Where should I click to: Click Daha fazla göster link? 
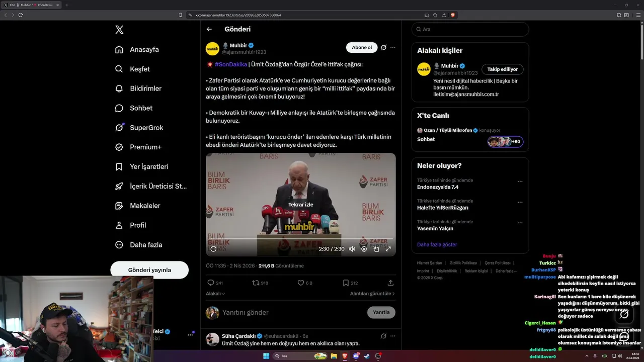pos(437,245)
